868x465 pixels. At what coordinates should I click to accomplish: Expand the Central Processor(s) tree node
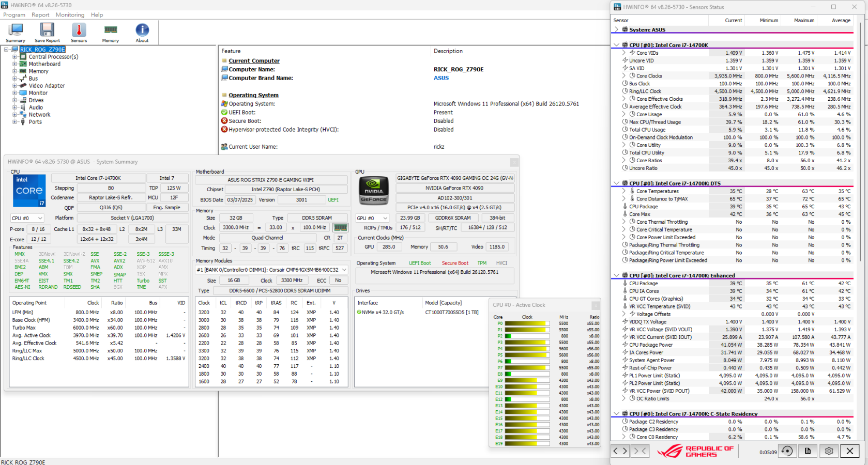click(15, 57)
